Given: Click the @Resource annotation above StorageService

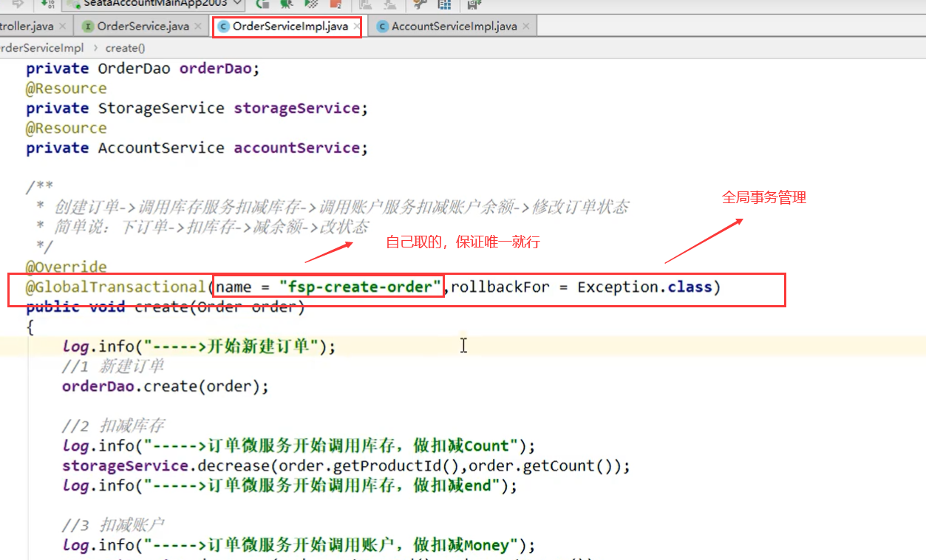Looking at the screenshot, I should 67,89.
